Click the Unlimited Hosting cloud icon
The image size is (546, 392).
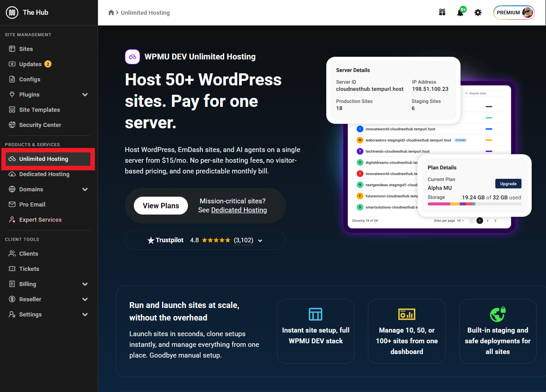click(12, 159)
